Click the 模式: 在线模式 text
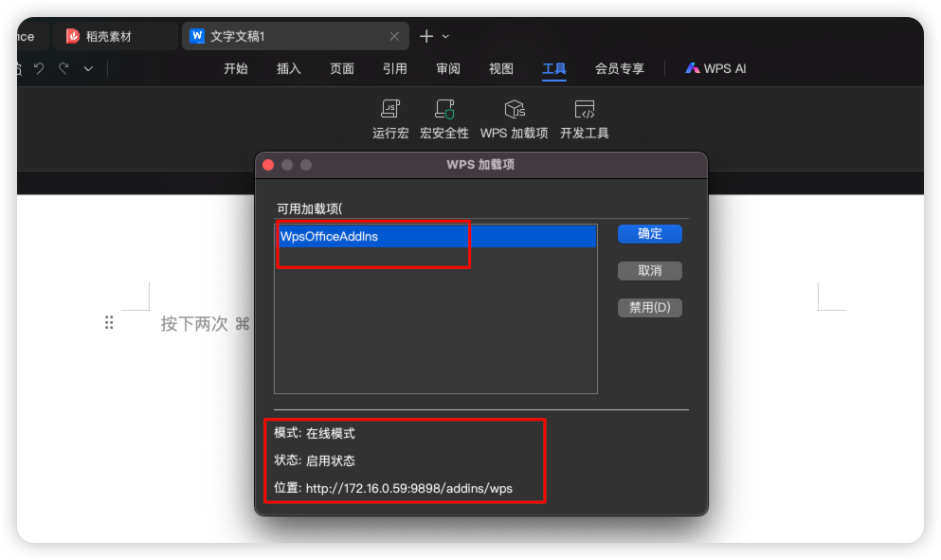 coord(315,433)
